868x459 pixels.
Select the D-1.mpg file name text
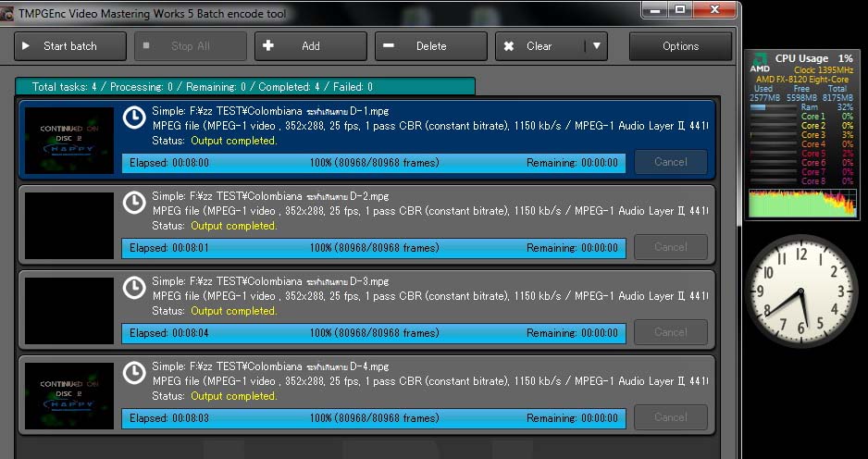click(x=271, y=111)
